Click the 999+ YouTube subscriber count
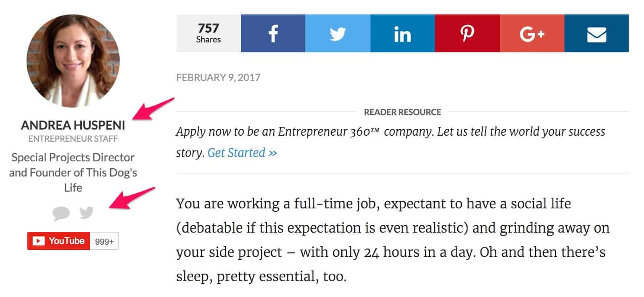 pyautogui.click(x=104, y=241)
